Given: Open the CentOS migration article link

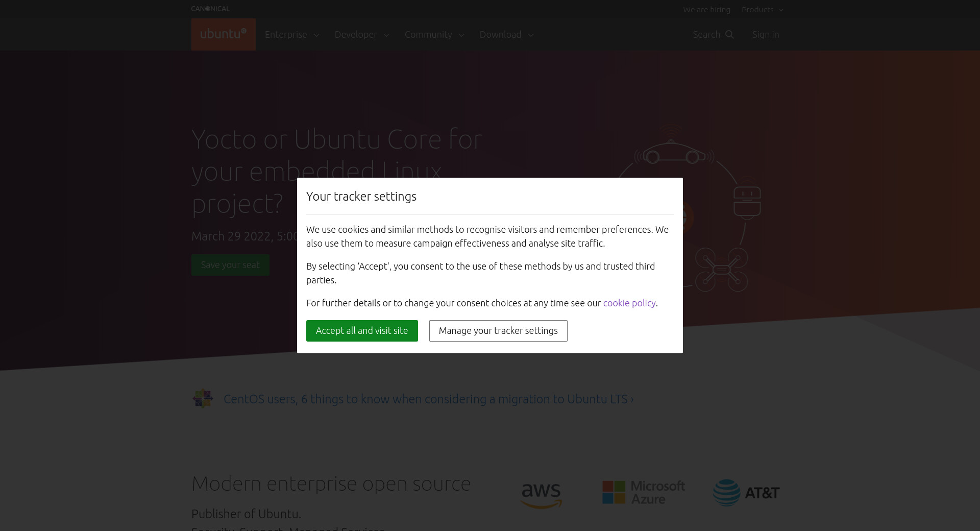Looking at the screenshot, I should coord(428,399).
